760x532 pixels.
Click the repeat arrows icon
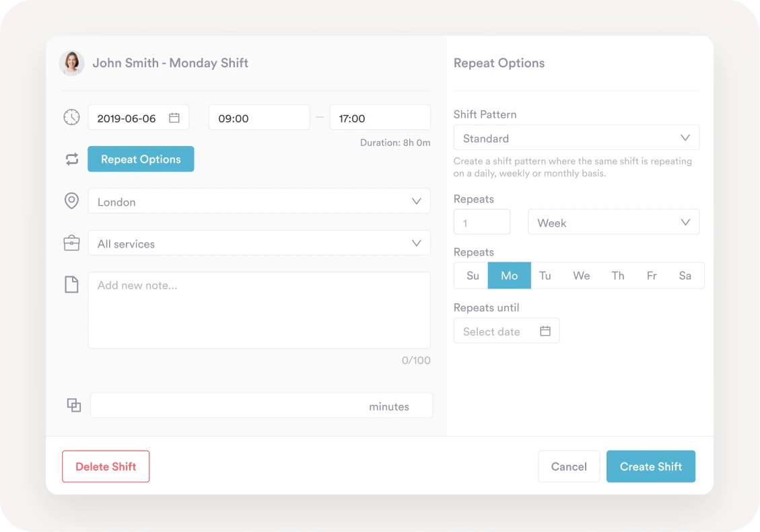pos(71,159)
